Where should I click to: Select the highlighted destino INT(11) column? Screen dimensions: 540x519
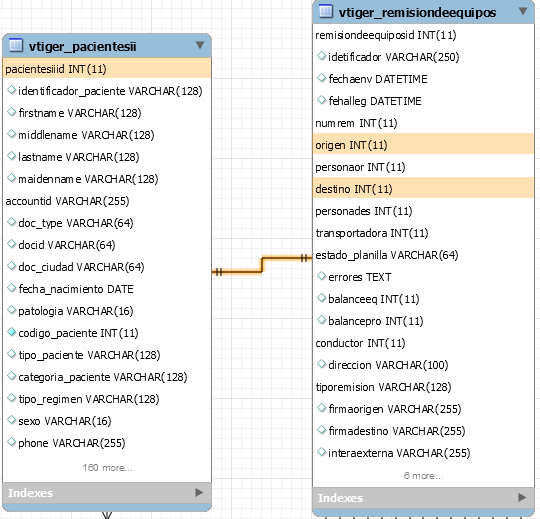423,189
